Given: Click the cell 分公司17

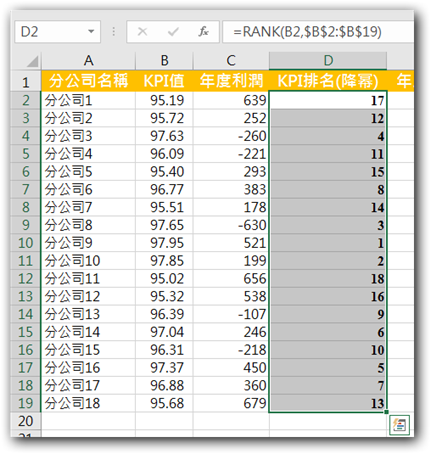Looking at the screenshot, I should click(88, 385).
